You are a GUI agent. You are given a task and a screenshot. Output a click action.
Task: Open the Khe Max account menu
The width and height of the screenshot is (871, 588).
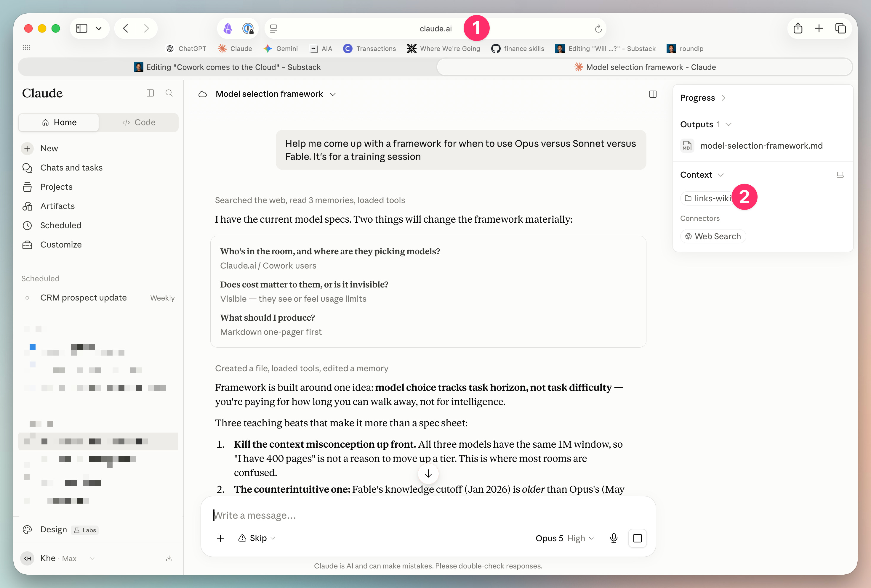tap(58, 558)
